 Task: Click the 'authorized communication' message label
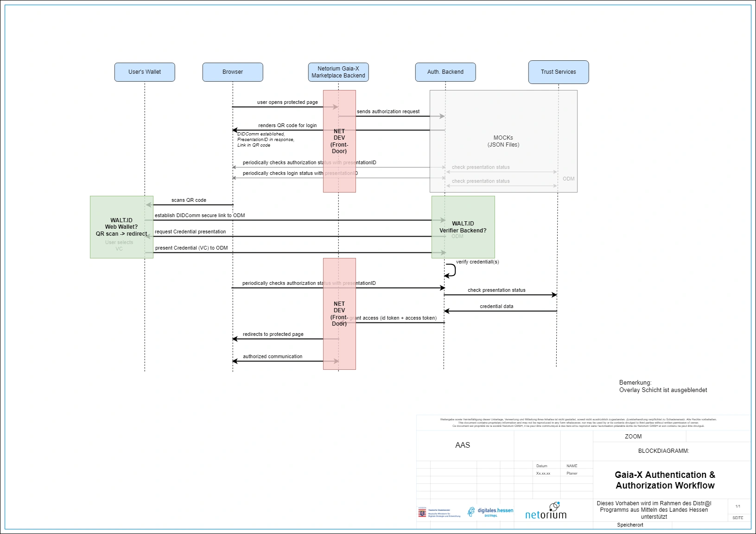(x=273, y=356)
